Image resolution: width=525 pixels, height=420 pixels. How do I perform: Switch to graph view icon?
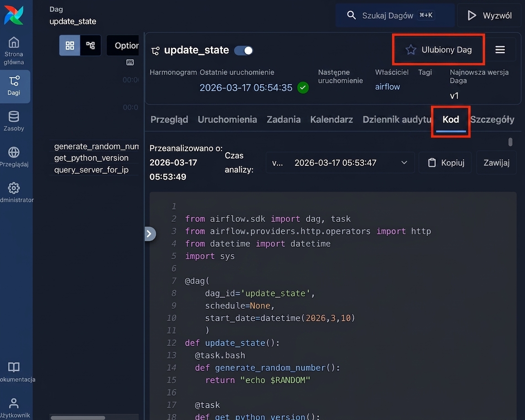(90, 45)
